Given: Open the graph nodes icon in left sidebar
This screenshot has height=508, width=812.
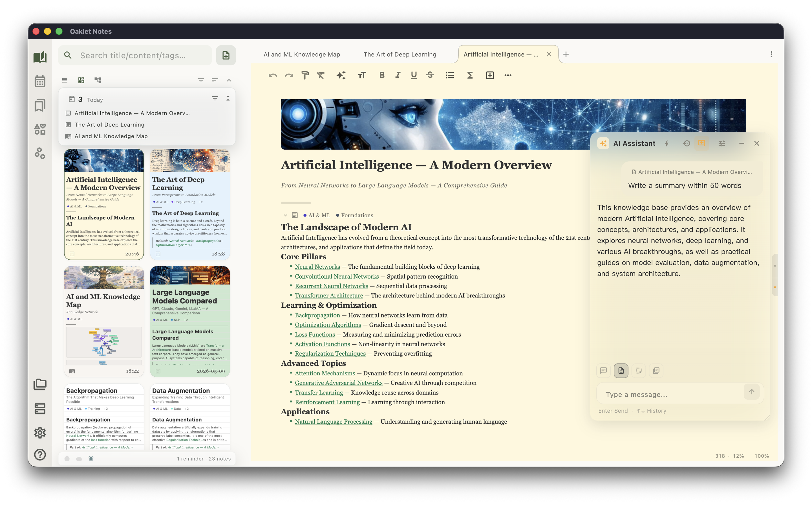Looking at the screenshot, I should tap(40, 153).
